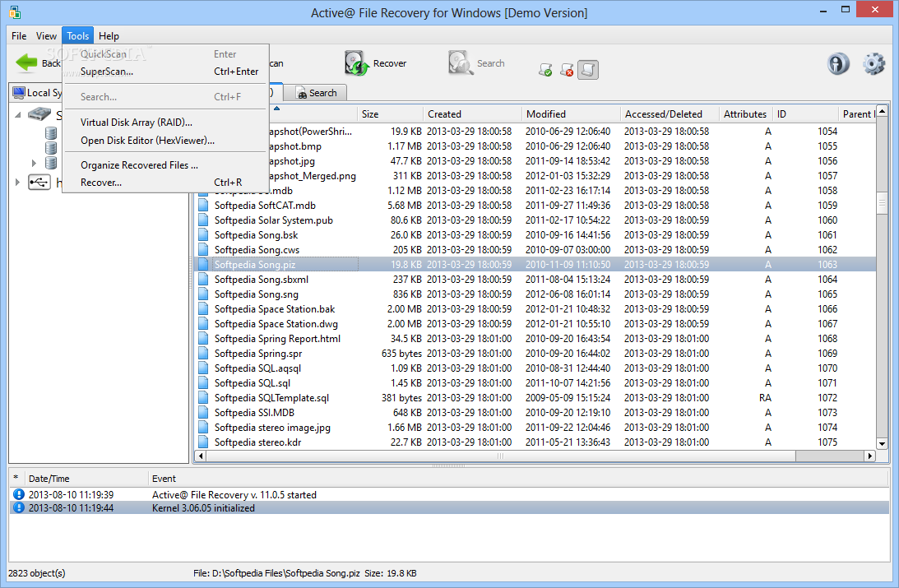Click file icon of Softpedia Song.piz
The image size is (899, 588).
pyautogui.click(x=203, y=264)
